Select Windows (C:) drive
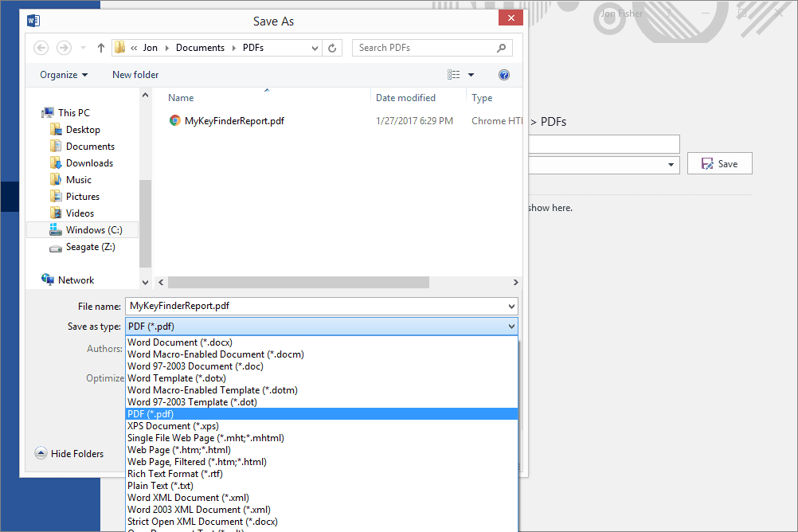The width and height of the screenshot is (798, 532). click(x=83, y=230)
